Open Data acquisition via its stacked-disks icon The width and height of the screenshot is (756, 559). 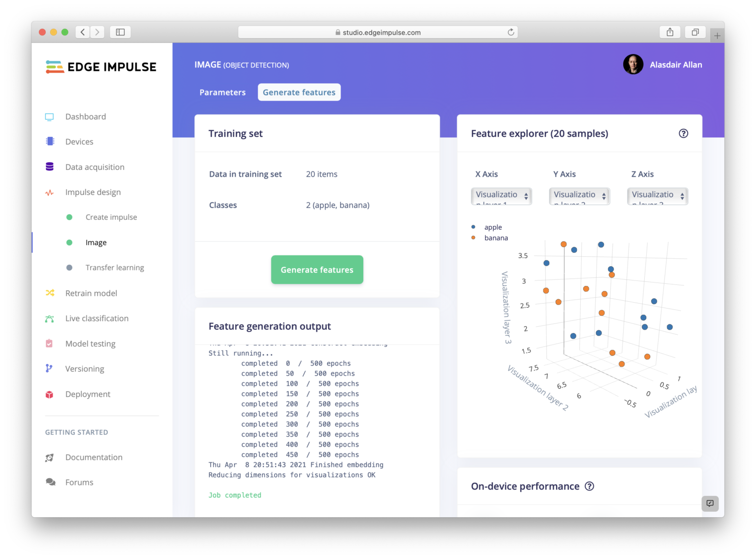49,166
